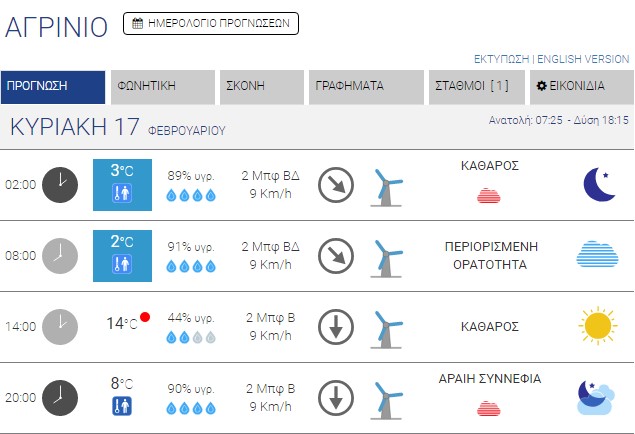Select the ΣΤΑΘΜΟΙ [1] tab
This screenshot has height=434, width=635.
click(x=475, y=87)
